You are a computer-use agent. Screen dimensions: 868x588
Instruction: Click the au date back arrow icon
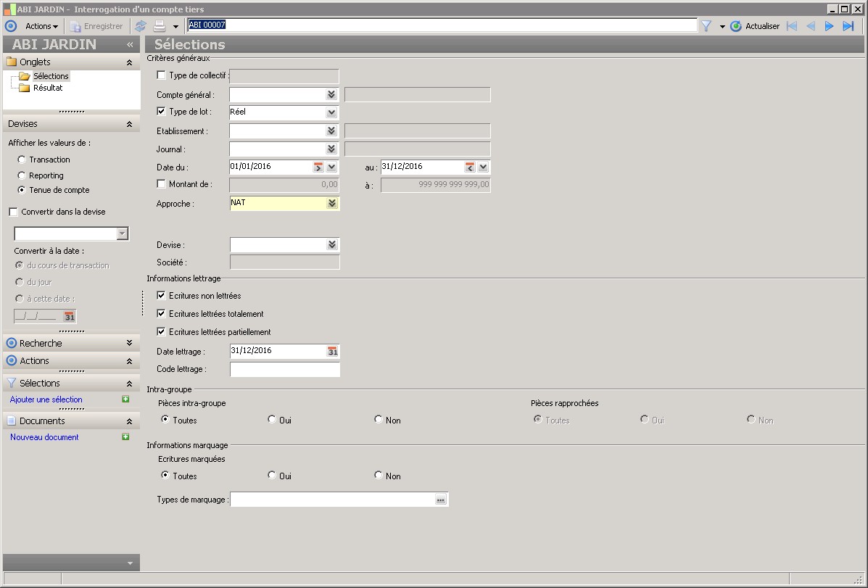pyautogui.click(x=470, y=167)
